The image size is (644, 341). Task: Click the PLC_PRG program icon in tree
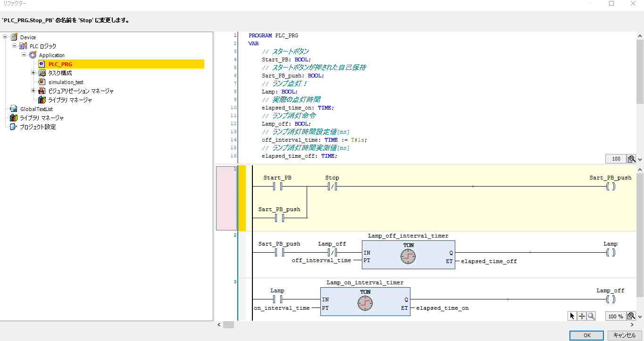[42, 64]
